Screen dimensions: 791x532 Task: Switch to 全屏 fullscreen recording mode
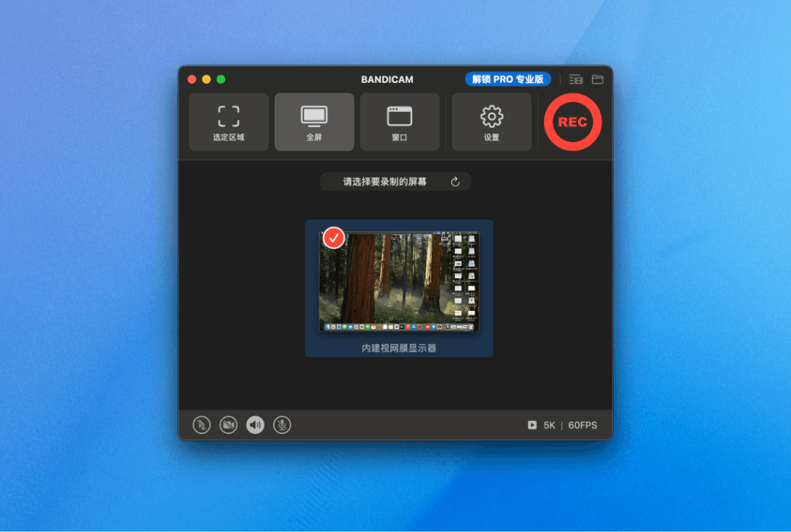[x=314, y=122]
